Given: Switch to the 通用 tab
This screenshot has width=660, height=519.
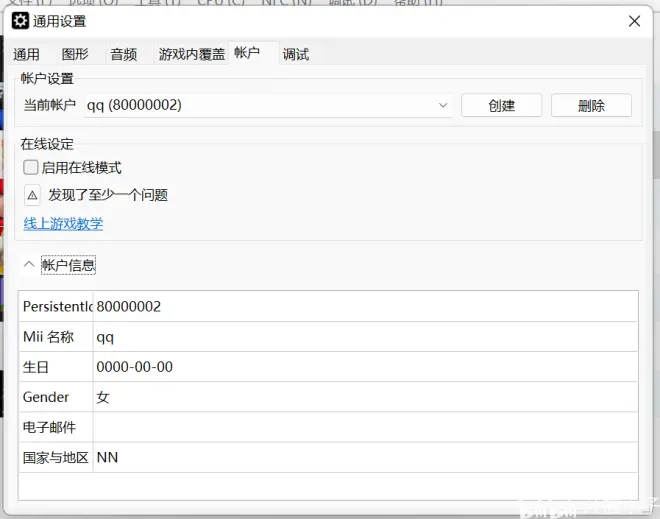Looking at the screenshot, I should click(26, 54).
